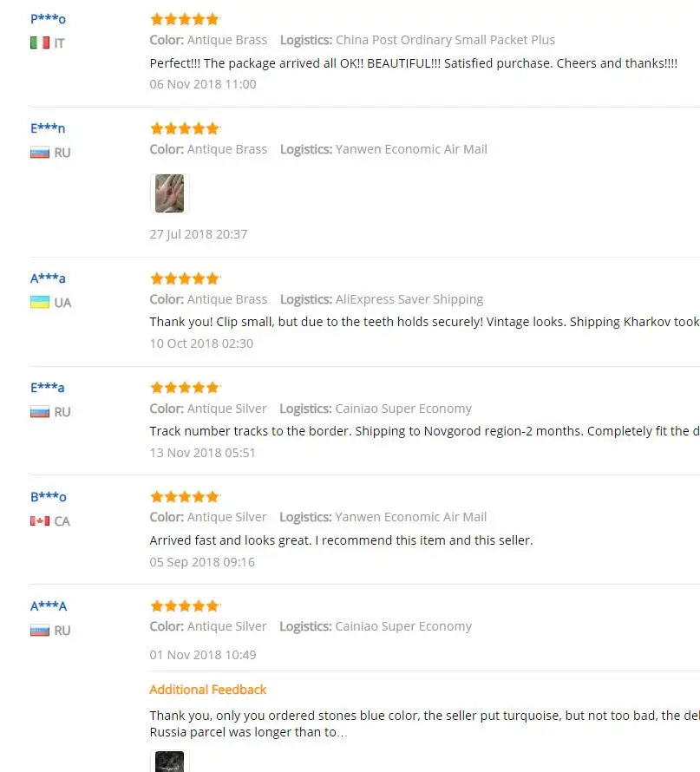700x772 pixels.
Task: Open reviewer E***a's profile
Action: click(47, 388)
